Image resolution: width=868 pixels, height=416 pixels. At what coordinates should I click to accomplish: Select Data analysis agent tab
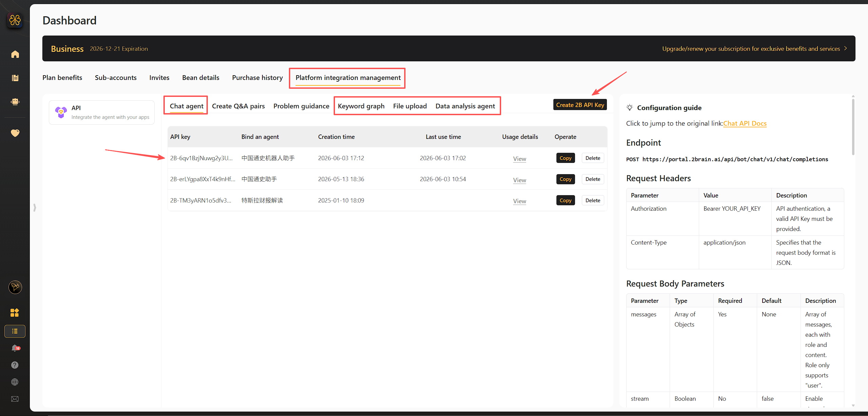(x=465, y=106)
